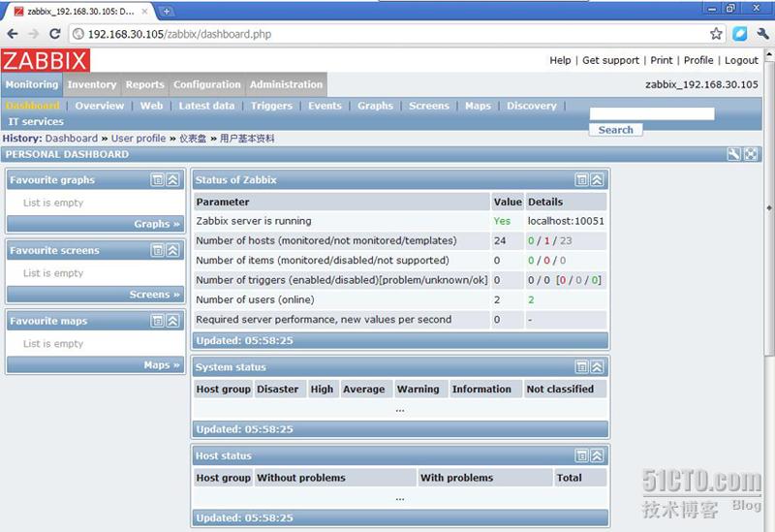Open a new browser tab
775x532 pixels.
[167, 11]
